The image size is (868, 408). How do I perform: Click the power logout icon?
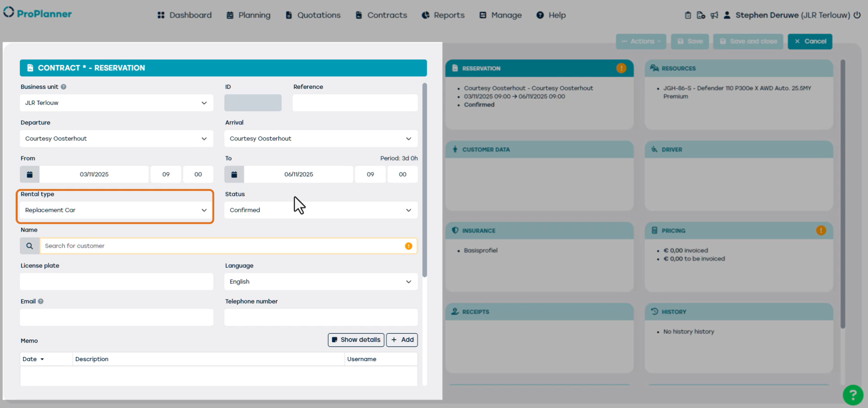tap(857, 15)
